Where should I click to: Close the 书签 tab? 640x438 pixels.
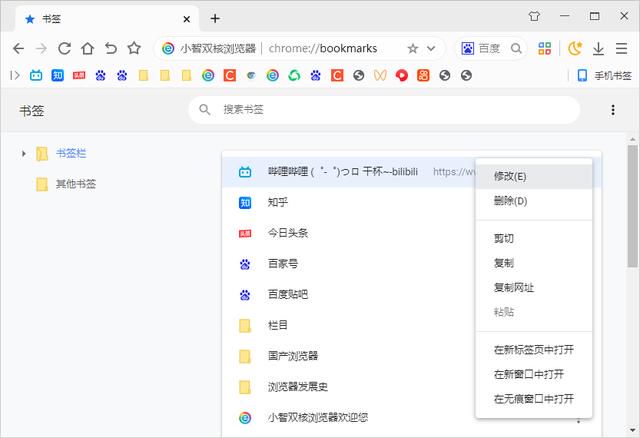point(187,19)
